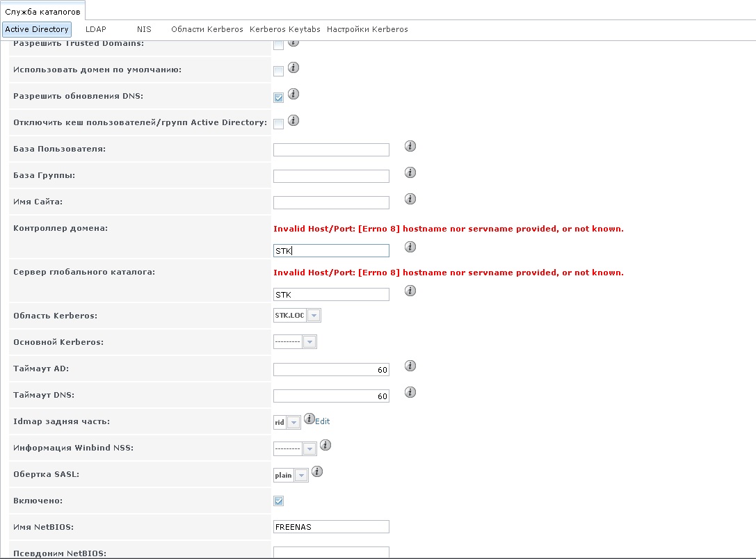Image resolution: width=756 pixels, height=559 pixels.
Task: Switch to the LDAP tab
Action: coord(95,29)
